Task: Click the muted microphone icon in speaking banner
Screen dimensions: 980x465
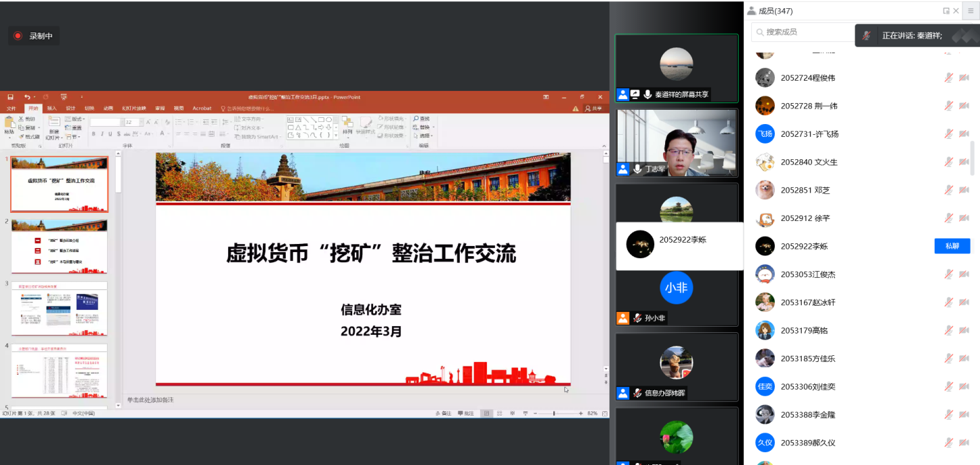Action: pos(866,35)
